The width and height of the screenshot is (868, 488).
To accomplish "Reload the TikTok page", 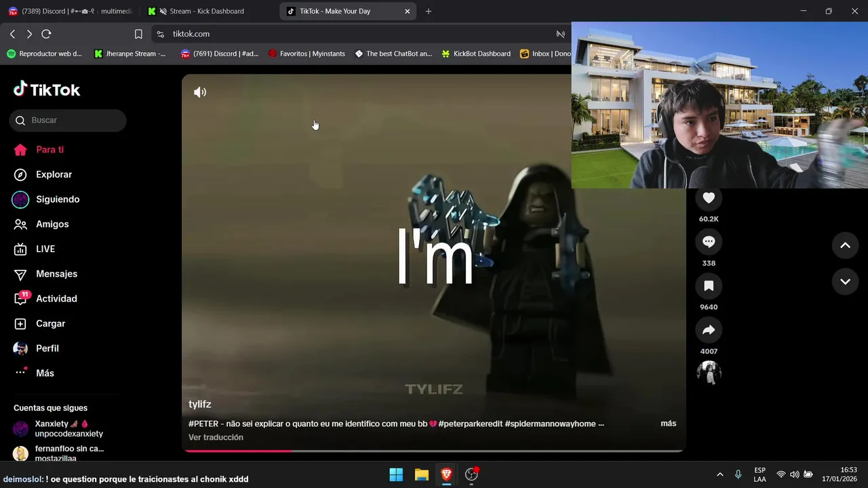I will [46, 34].
